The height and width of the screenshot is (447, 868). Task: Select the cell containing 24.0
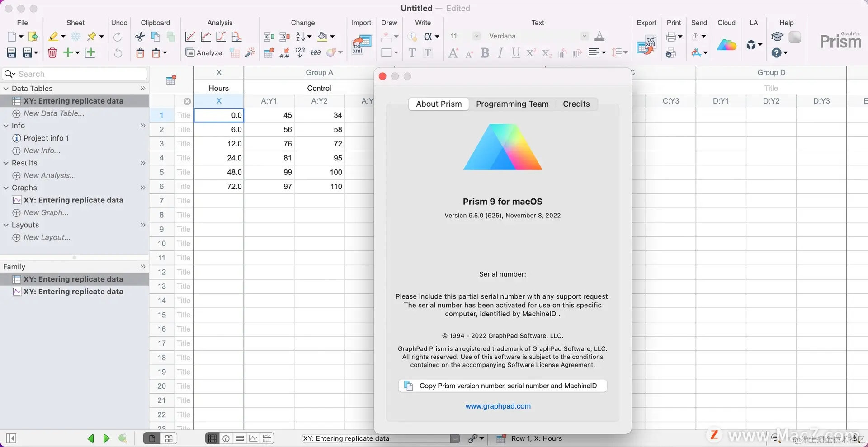(219, 158)
